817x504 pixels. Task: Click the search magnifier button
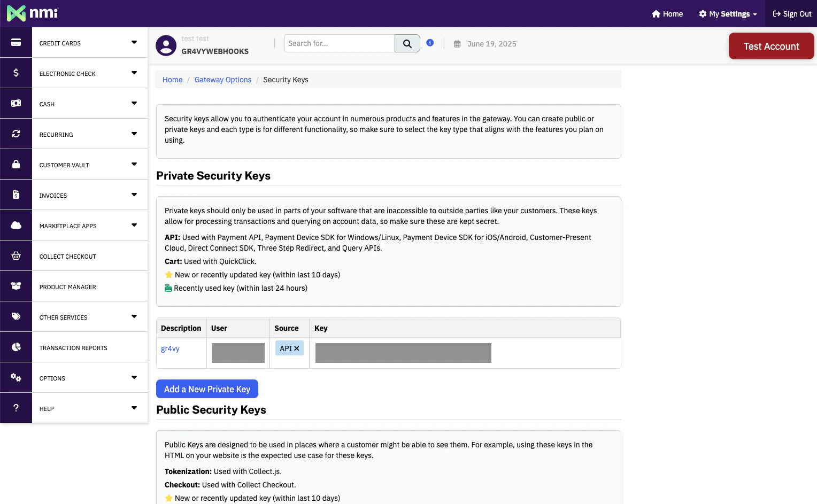coord(407,43)
